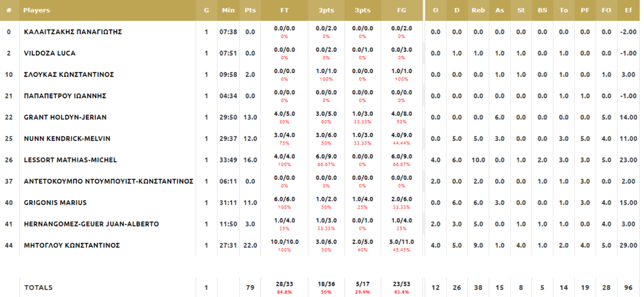Click player ΣΛΟΥΚΑΣ ΚΩΝΣΤΑΝΤΙΝΟΣ

[x=69, y=74]
